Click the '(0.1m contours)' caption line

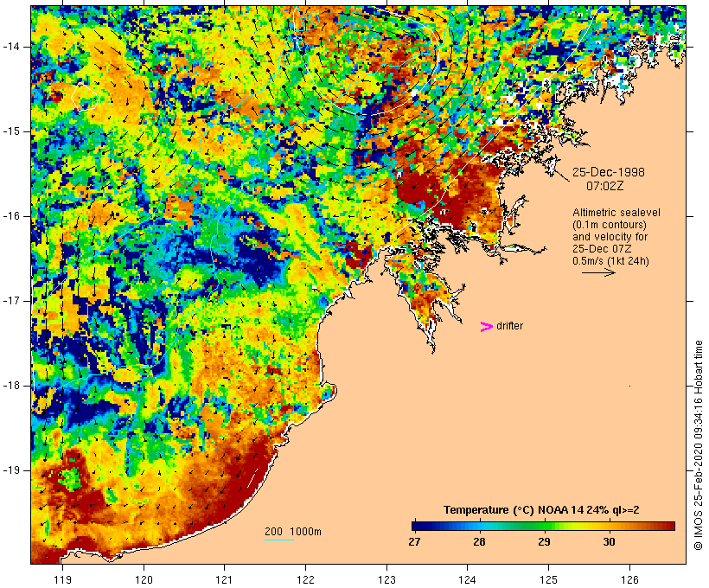point(610,225)
